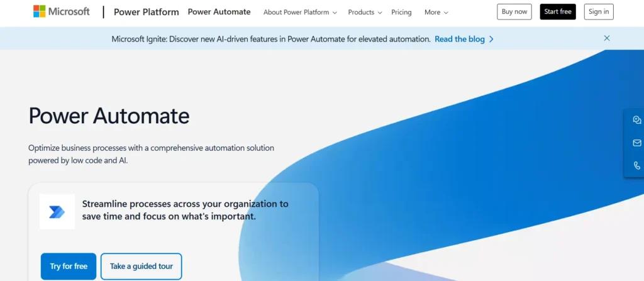Open the Pricing page
The width and height of the screenshot is (644, 281).
[x=401, y=13]
